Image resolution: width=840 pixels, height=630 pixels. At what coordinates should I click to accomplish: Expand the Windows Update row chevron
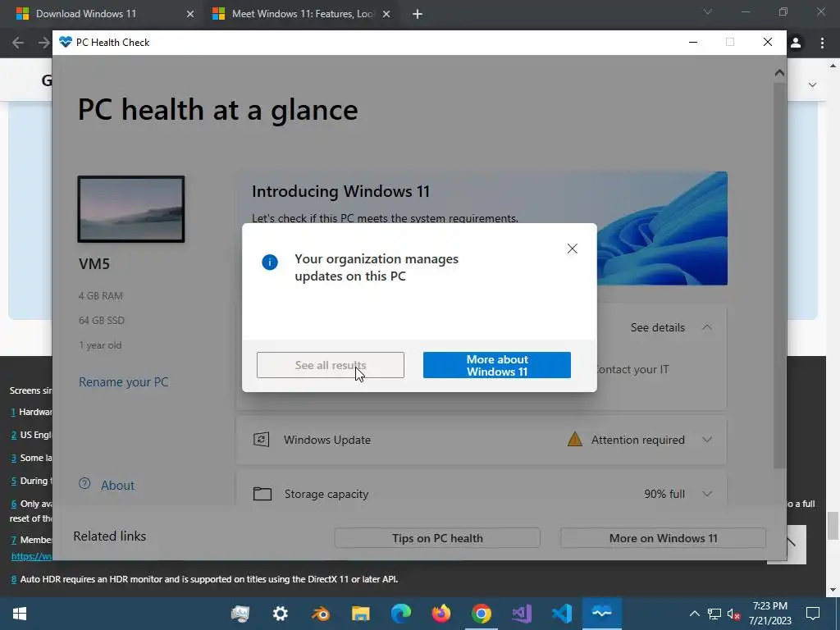(x=707, y=440)
